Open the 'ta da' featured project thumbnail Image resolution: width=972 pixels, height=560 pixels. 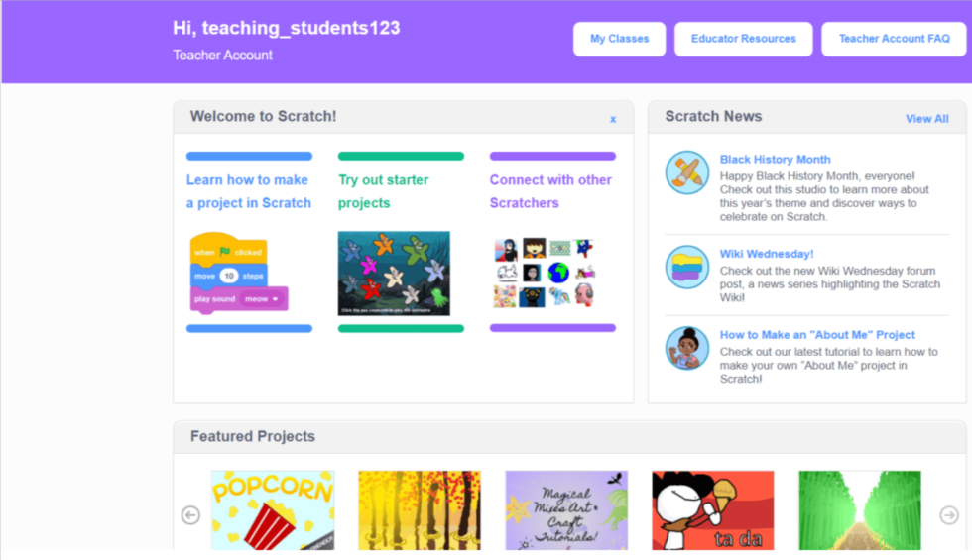click(713, 510)
